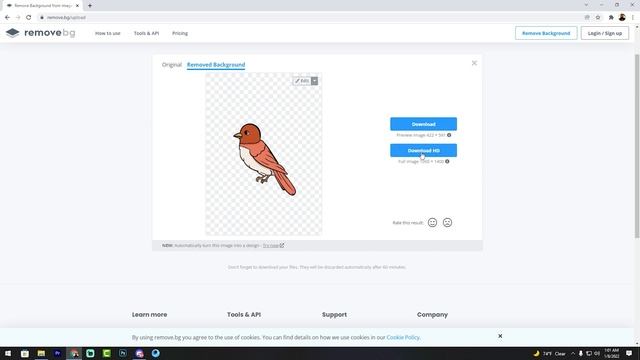Close the result panel with X
The image size is (640, 360).
[474, 63]
